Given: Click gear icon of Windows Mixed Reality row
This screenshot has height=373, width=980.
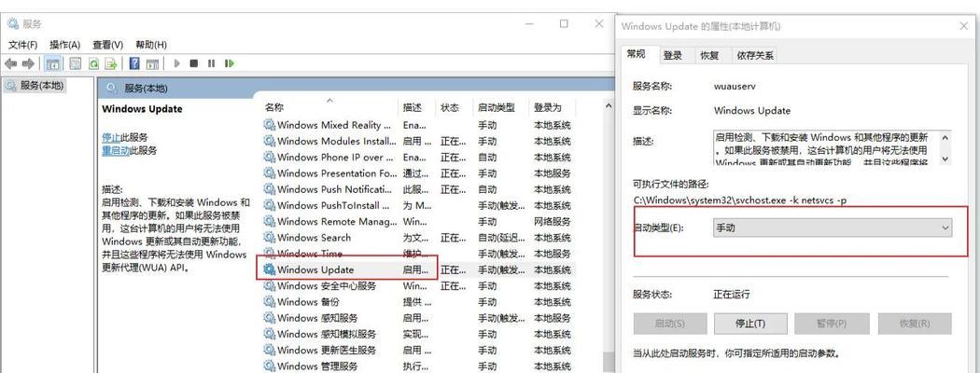Looking at the screenshot, I should 270,125.
